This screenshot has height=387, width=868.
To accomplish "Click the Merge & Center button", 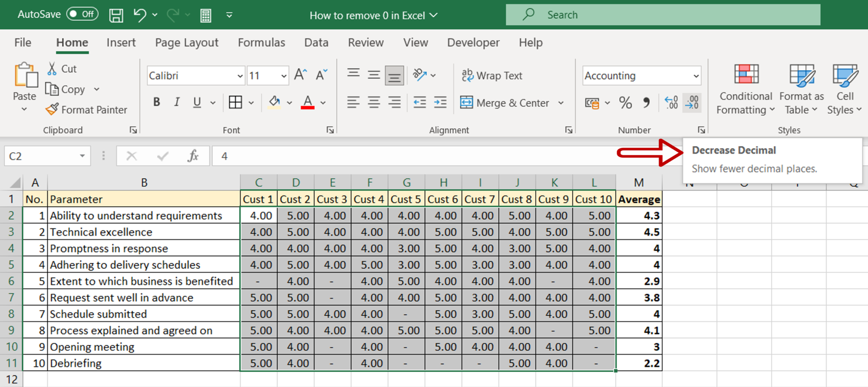I will pos(505,103).
